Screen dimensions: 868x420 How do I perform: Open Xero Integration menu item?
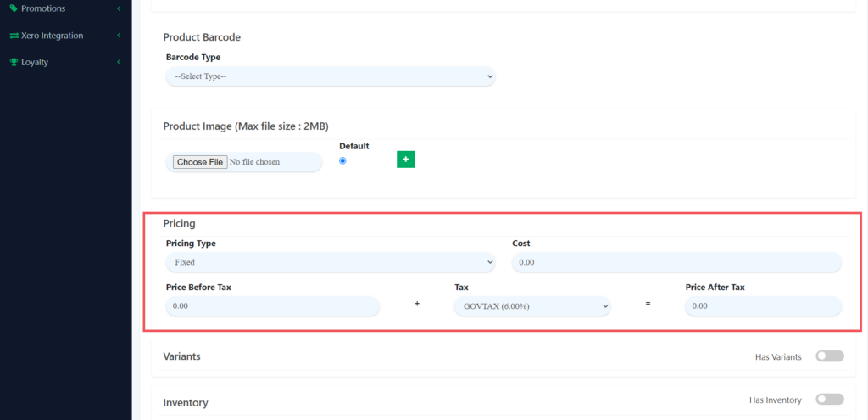point(52,36)
